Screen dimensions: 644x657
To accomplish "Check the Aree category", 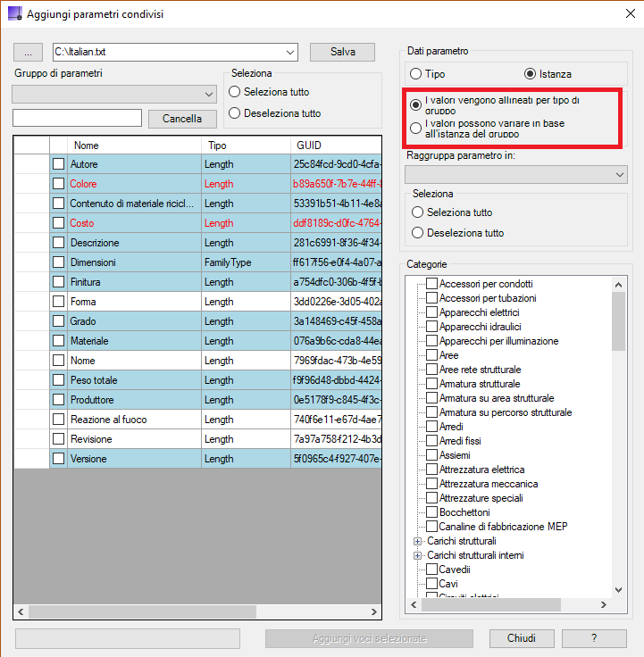I will tap(431, 355).
